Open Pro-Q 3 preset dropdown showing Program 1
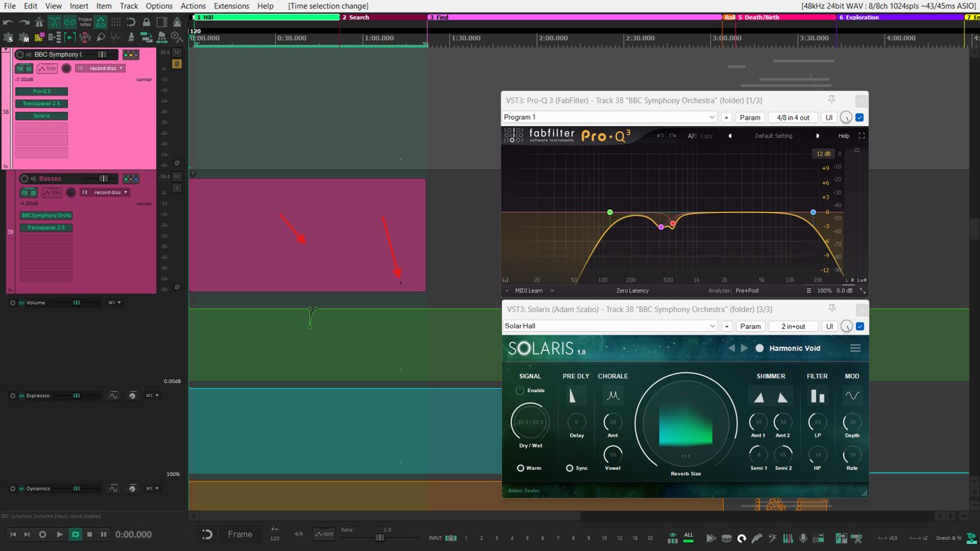Image resolution: width=980 pixels, height=551 pixels. (x=610, y=118)
